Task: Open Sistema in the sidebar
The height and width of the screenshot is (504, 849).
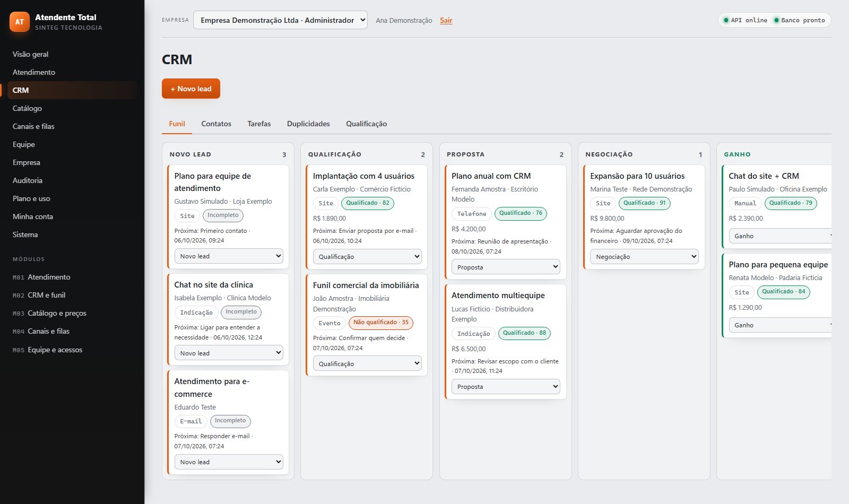Action: tap(72, 234)
